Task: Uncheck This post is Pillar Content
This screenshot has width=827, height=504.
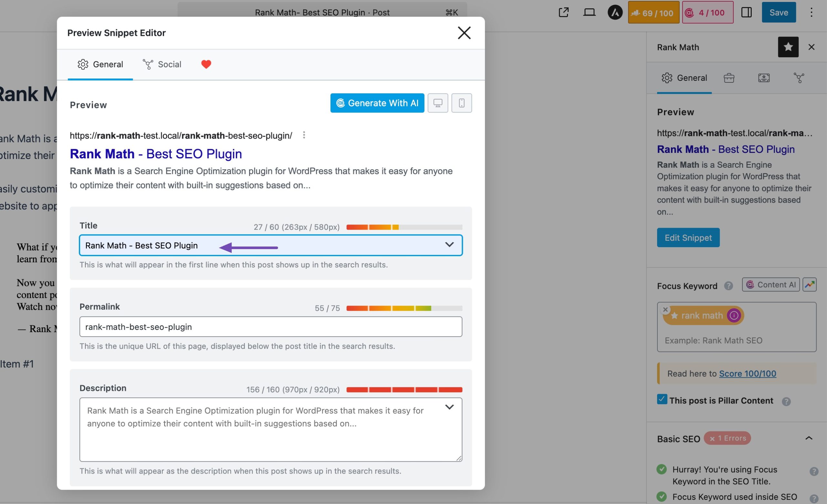Action: [x=662, y=399]
